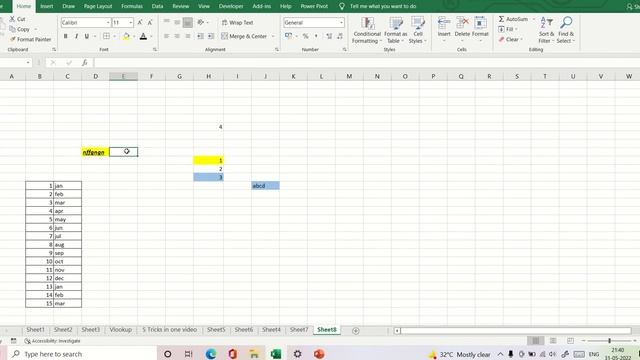The image size is (640, 360).
Task: Open the Power Pivot ribbon tab
Action: click(314, 6)
